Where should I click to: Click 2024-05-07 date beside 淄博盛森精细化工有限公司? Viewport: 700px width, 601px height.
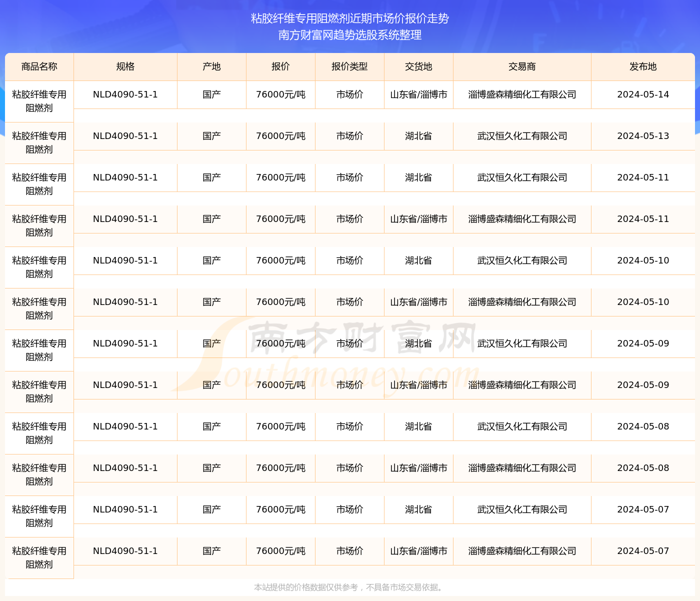pos(643,551)
